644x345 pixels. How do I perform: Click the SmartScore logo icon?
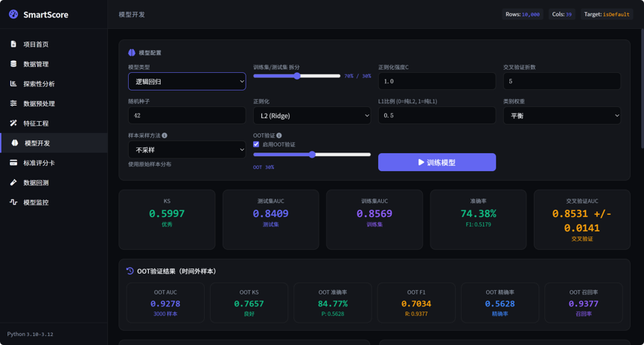click(x=13, y=14)
